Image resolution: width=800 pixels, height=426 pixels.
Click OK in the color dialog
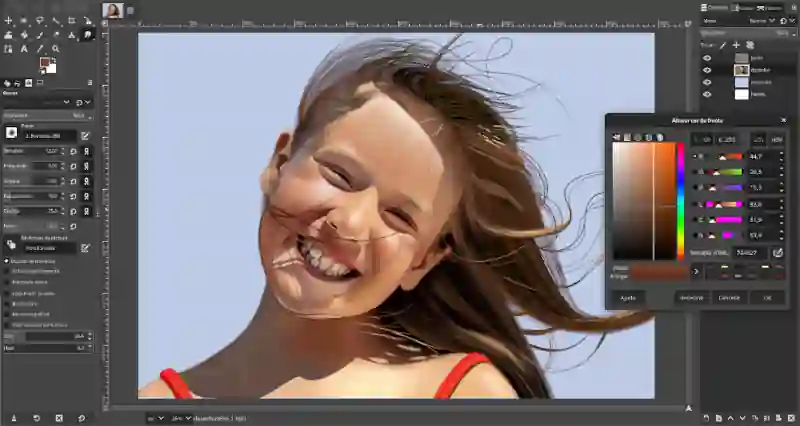click(767, 297)
